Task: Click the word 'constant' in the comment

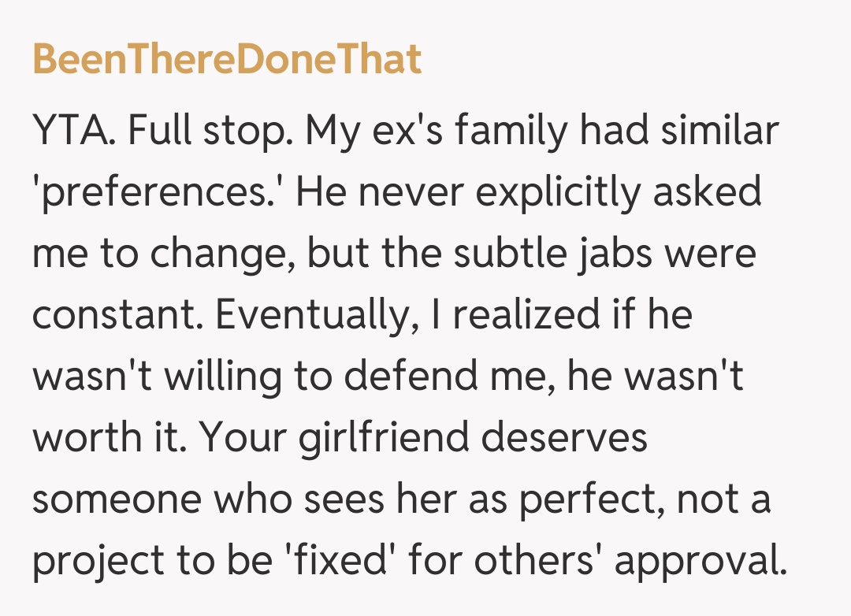Action: tap(117, 314)
